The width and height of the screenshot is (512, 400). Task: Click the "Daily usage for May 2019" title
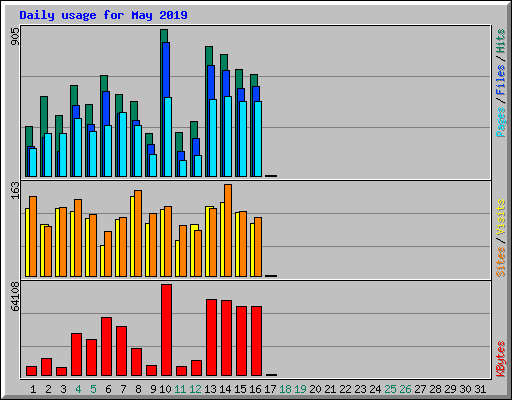point(103,15)
